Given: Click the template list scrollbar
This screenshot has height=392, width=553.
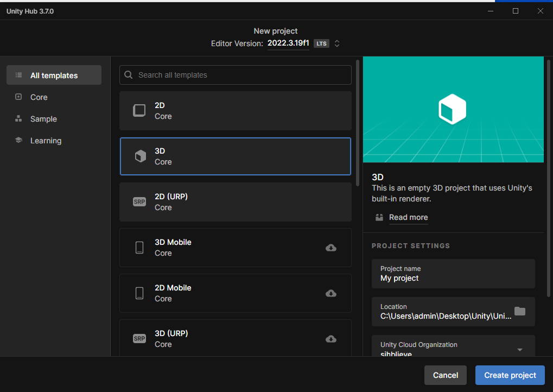Looking at the screenshot, I should click(358, 123).
